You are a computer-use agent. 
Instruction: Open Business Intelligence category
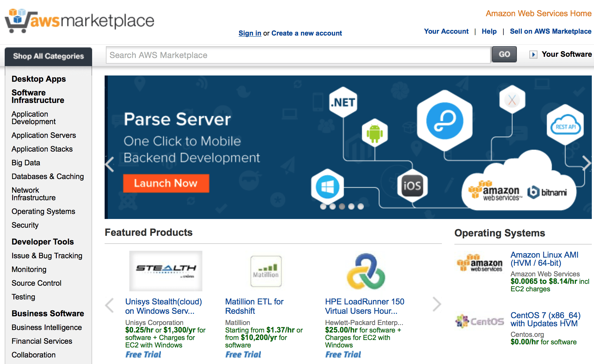coord(47,328)
